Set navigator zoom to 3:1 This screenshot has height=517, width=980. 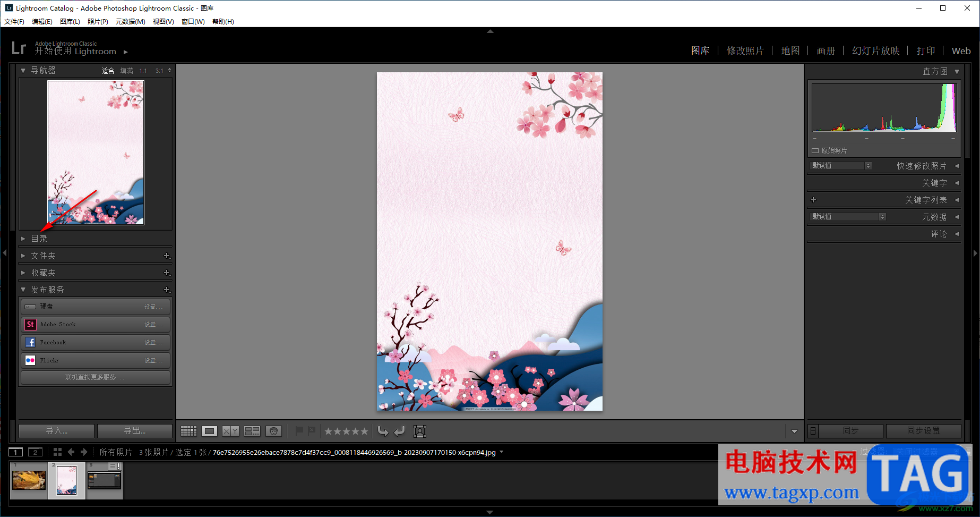pyautogui.click(x=159, y=71)
